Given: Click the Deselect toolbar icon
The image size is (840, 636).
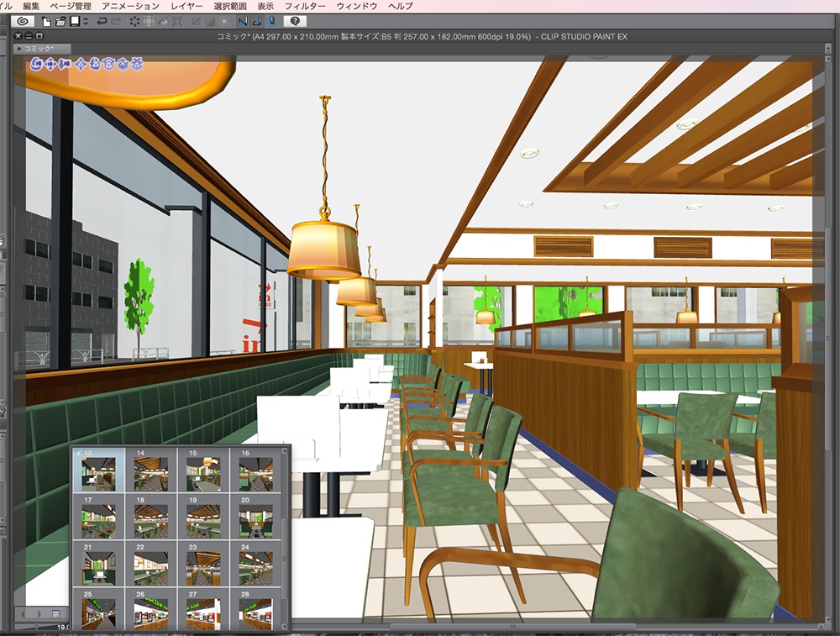Looking at the screenshot, I should point(196,22).
